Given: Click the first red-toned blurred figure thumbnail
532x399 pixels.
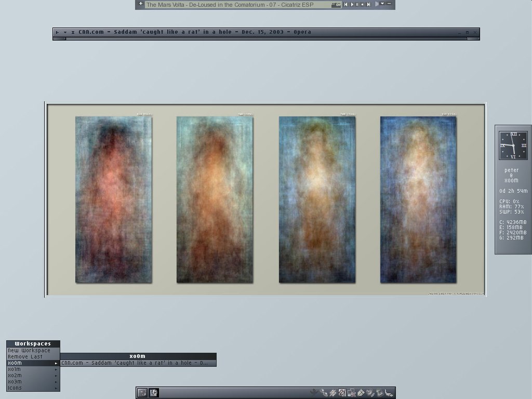Looking at the screenshot, I should pos(114,199).
